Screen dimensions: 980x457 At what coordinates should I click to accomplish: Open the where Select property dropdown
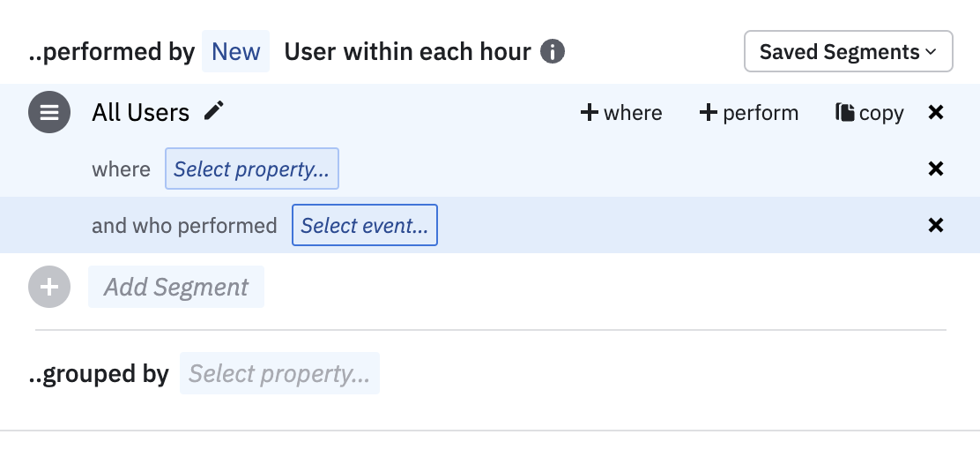tap(251, 169)
